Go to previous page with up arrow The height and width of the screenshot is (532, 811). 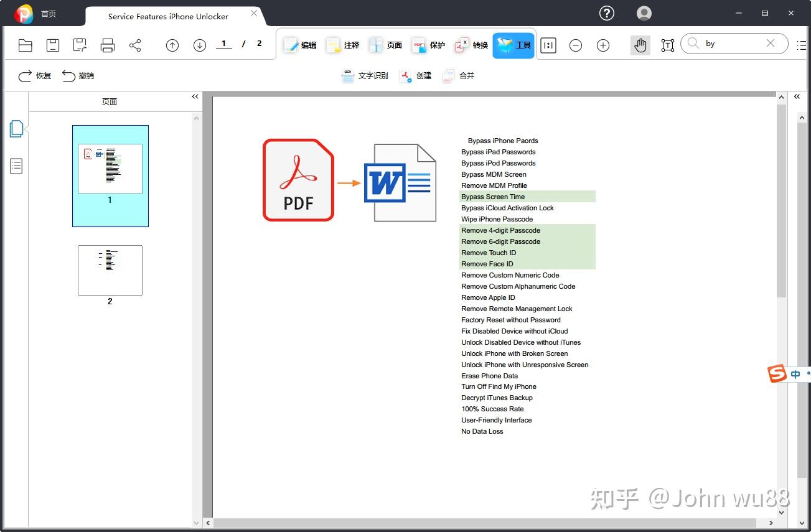(x=172, y=45)
